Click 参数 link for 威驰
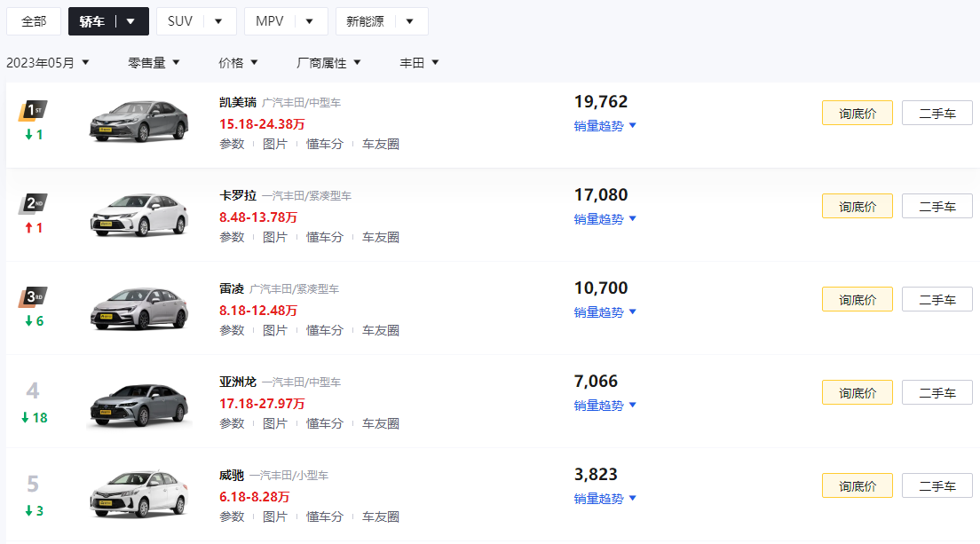The width and height of the screenshot is (980, 544). (x=232, y=516)
